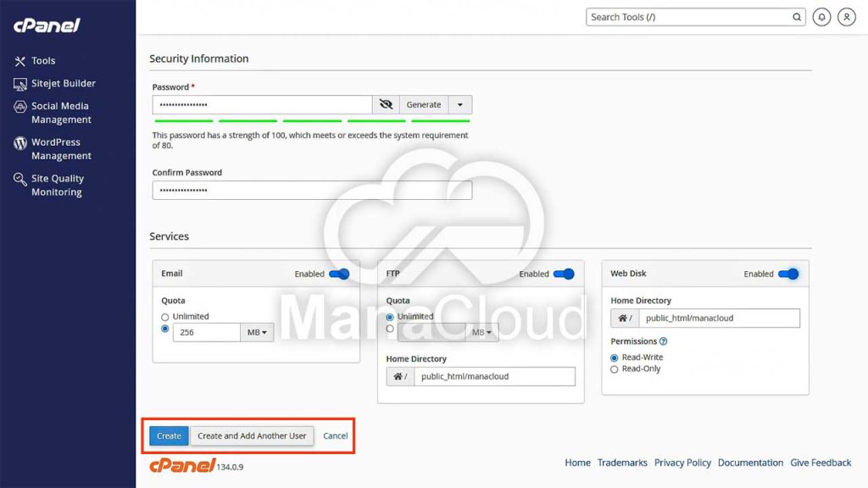This screenshot has height=488, width=868.
Task: Open the Email quota MB unit dropdown
Action: click(257, 333)
